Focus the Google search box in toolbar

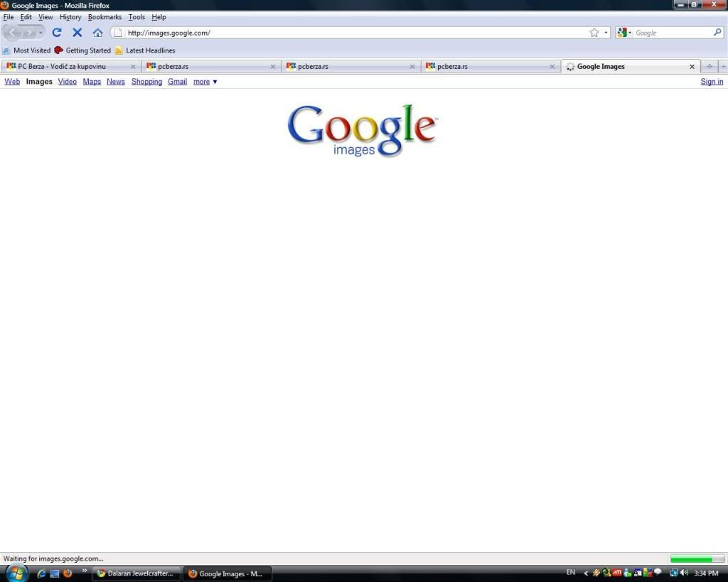[673, 33]
